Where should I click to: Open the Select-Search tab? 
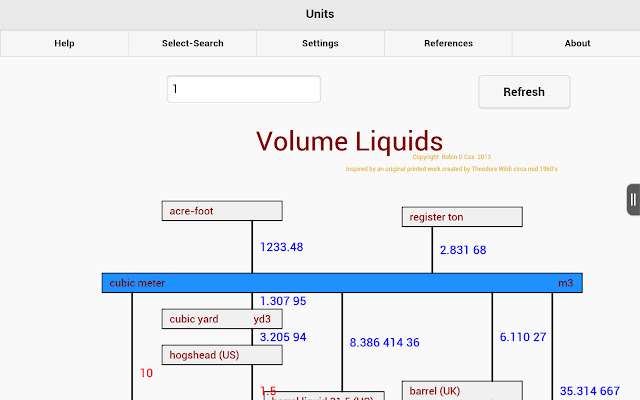click(193, 43)
